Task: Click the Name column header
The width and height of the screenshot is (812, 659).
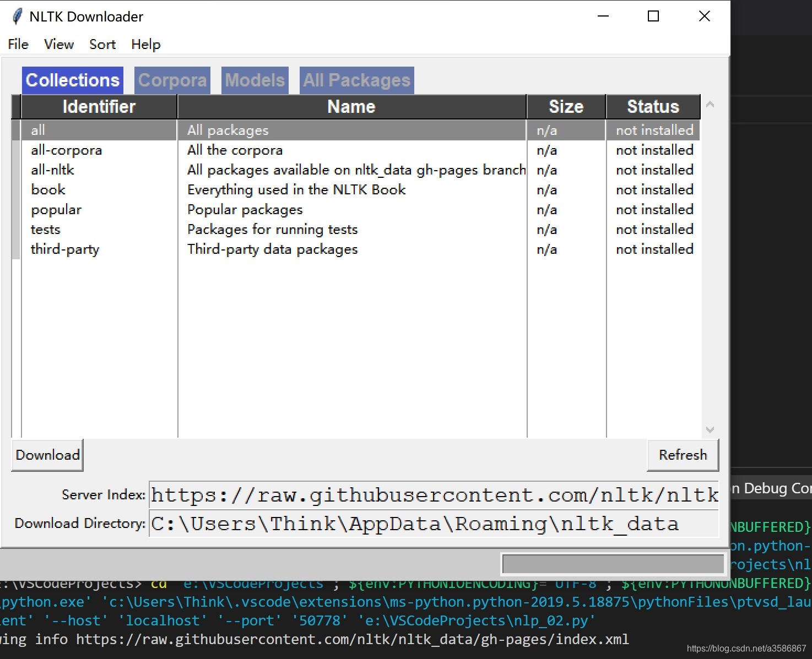Action: click(x=351, y=107)
